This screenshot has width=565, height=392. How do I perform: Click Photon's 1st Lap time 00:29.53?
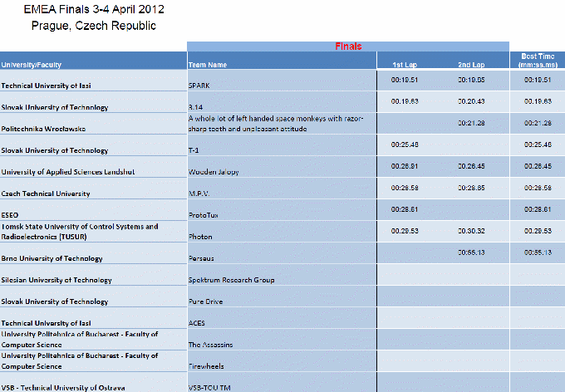(405, 232)
